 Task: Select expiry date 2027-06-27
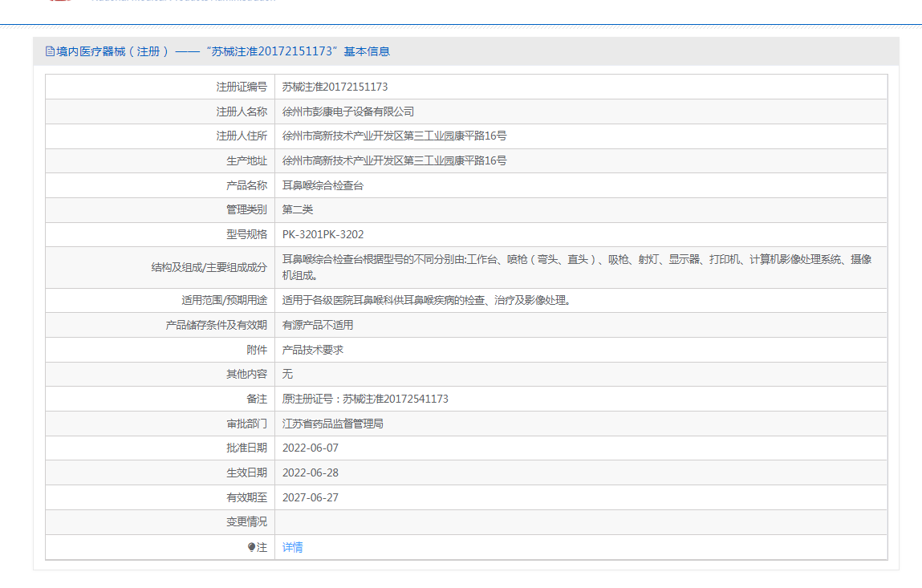311,497
